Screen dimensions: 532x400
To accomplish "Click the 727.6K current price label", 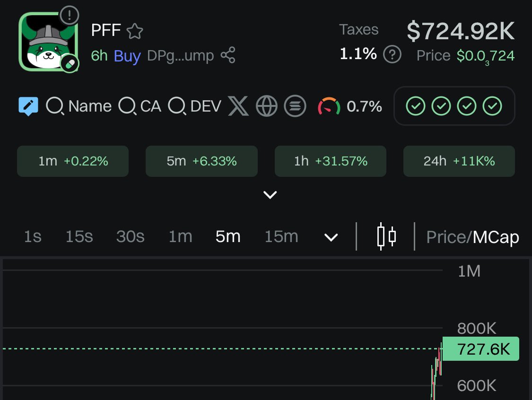I will (x=481, y=349).
